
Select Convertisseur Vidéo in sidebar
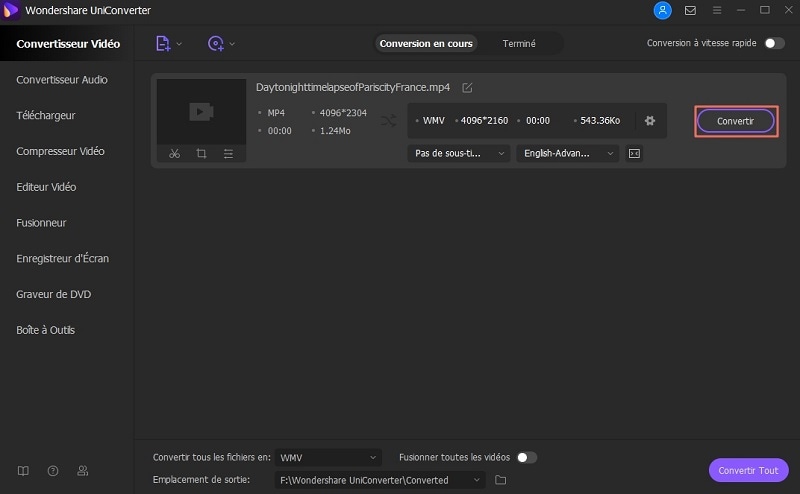tap(68, 44)
